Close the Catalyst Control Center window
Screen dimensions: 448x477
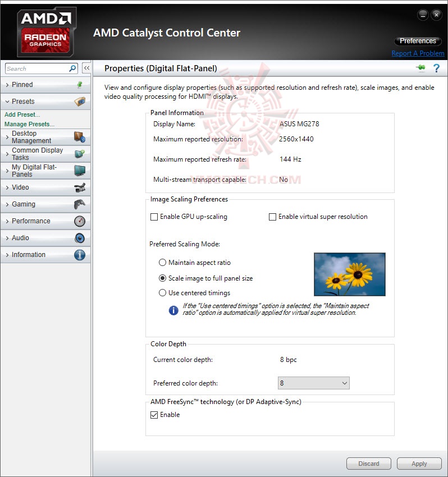point(436,15)
